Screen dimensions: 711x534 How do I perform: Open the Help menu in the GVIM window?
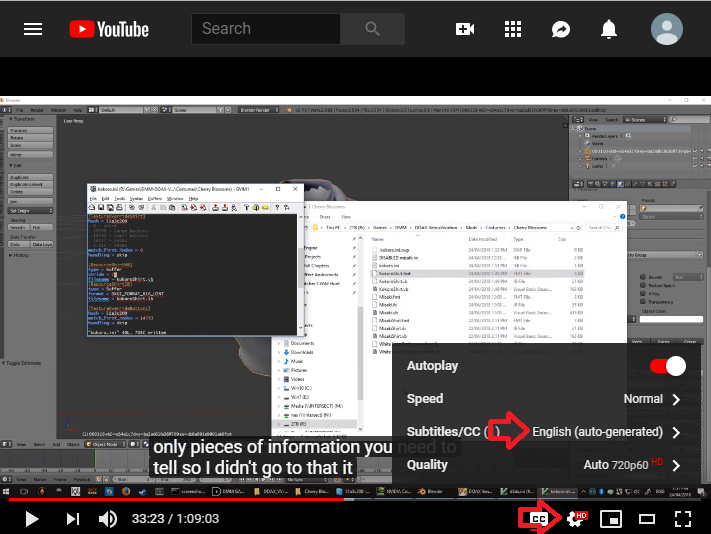193,199
